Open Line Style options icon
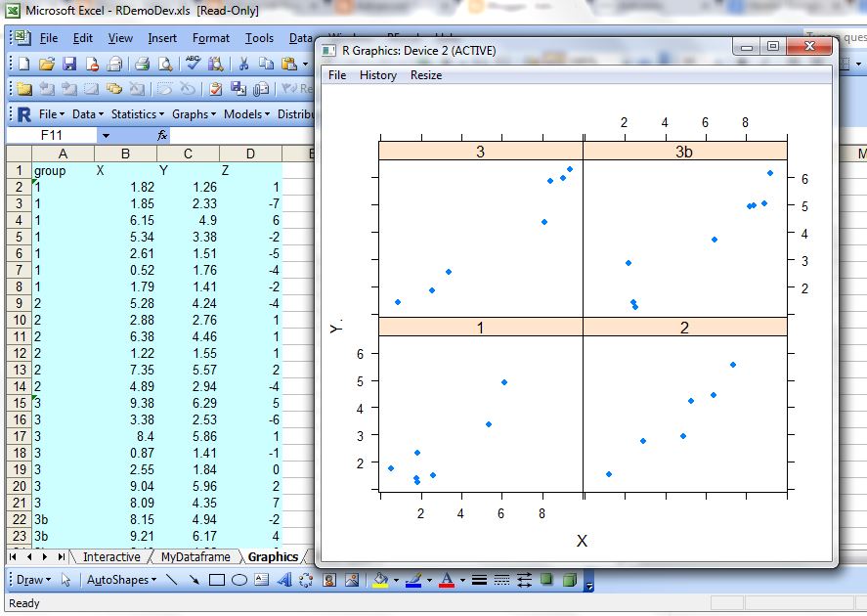867x616 pixels. (479, 580)
